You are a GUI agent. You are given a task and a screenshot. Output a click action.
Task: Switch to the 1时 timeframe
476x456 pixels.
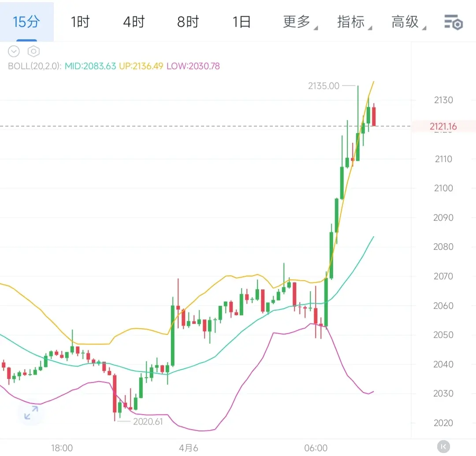click(80, 22)
